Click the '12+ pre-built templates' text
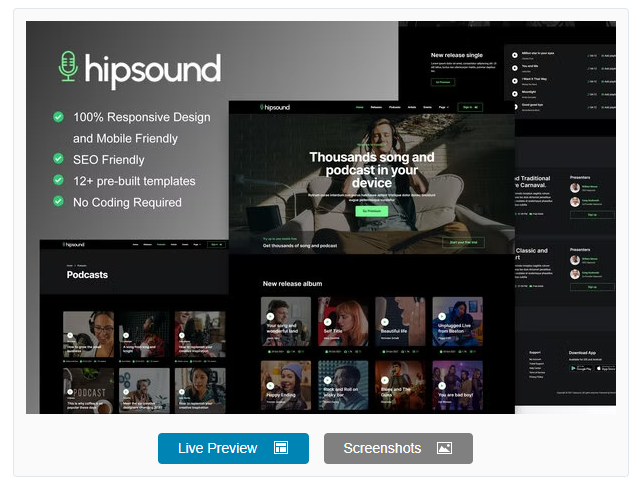641x481 pixels. click(x=134, y=181)
